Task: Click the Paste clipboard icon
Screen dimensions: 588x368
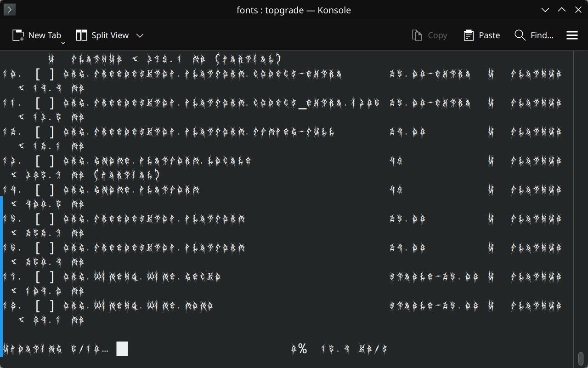Action: point(468,35)
